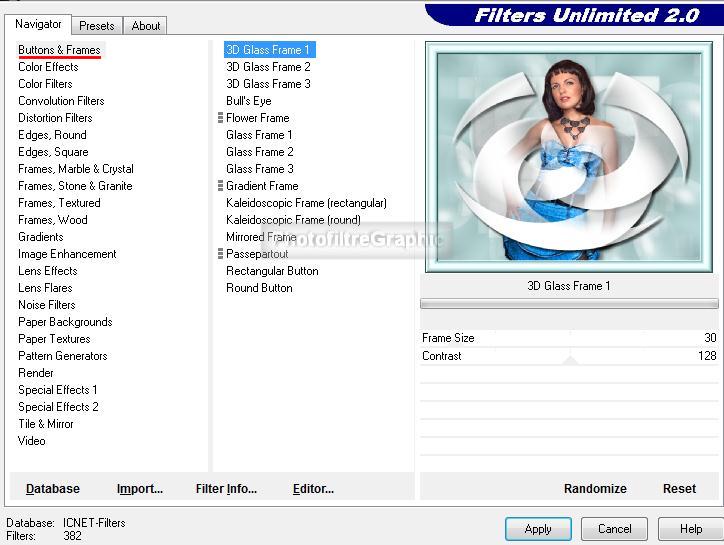This screenshot has height=545, width=724.
Task: Select the 3D Glass Frame 1 filter
Action: [x=270, y=50]
